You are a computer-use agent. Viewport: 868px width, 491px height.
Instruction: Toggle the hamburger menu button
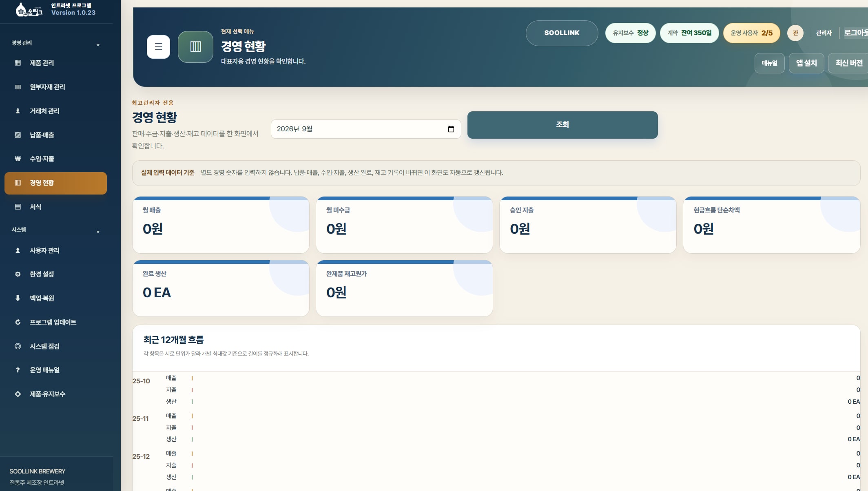pos(158,47)
